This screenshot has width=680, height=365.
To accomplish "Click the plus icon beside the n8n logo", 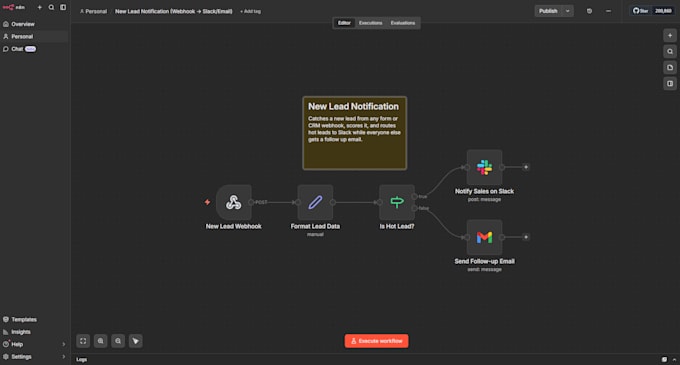I will point(39,7).
